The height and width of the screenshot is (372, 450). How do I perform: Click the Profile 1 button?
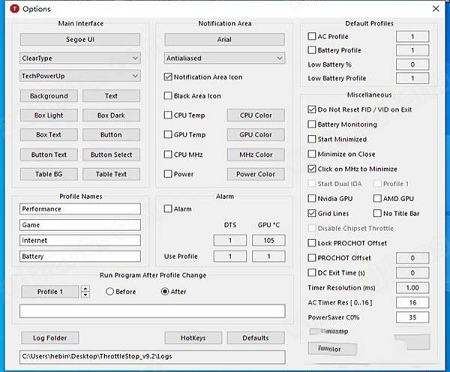[50, 292]
